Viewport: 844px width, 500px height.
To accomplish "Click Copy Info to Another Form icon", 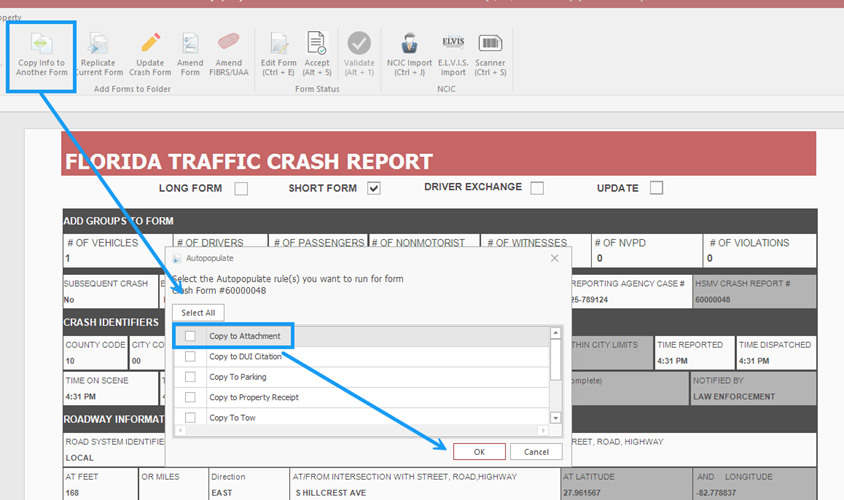I will [x=41, y=44].
